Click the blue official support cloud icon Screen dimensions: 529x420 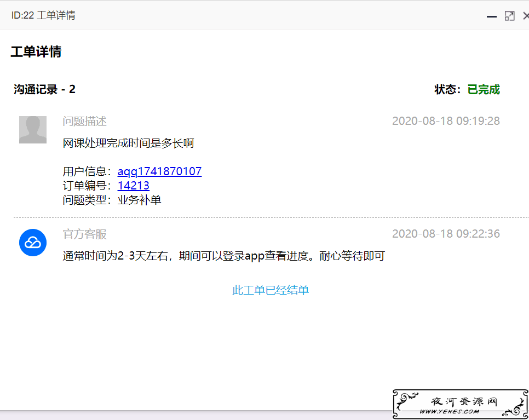[x=33, y=243]
